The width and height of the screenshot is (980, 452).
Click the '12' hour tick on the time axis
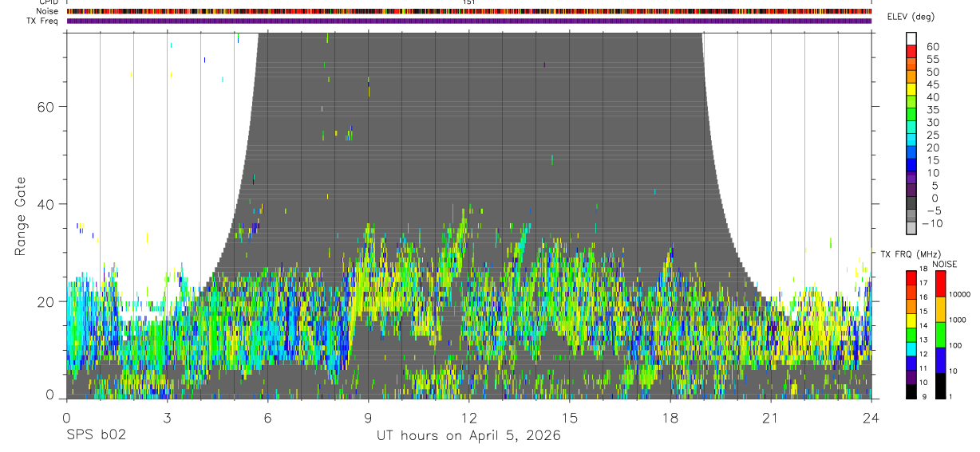click(469, 417)
